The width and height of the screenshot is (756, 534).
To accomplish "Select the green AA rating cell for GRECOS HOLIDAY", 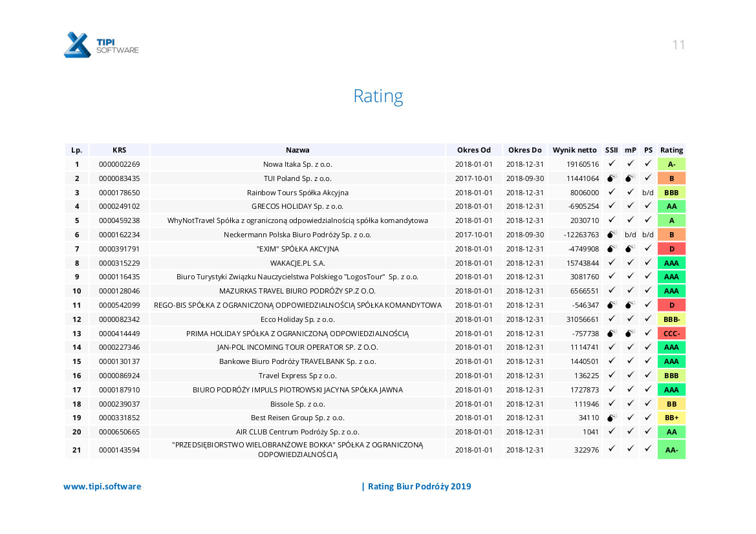I will pos(671,207).
